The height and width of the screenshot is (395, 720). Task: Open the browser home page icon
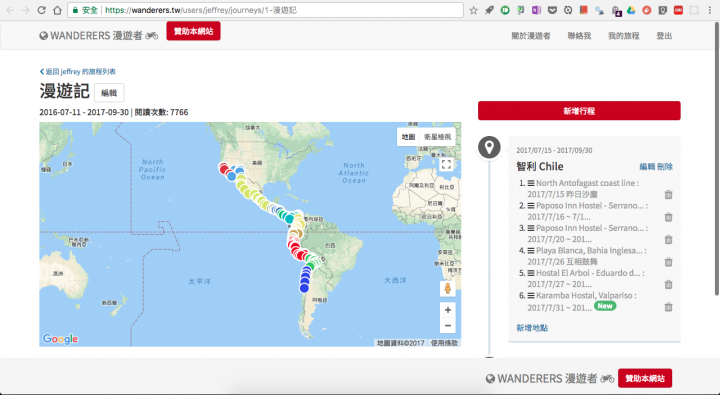[x=57, y=10]
